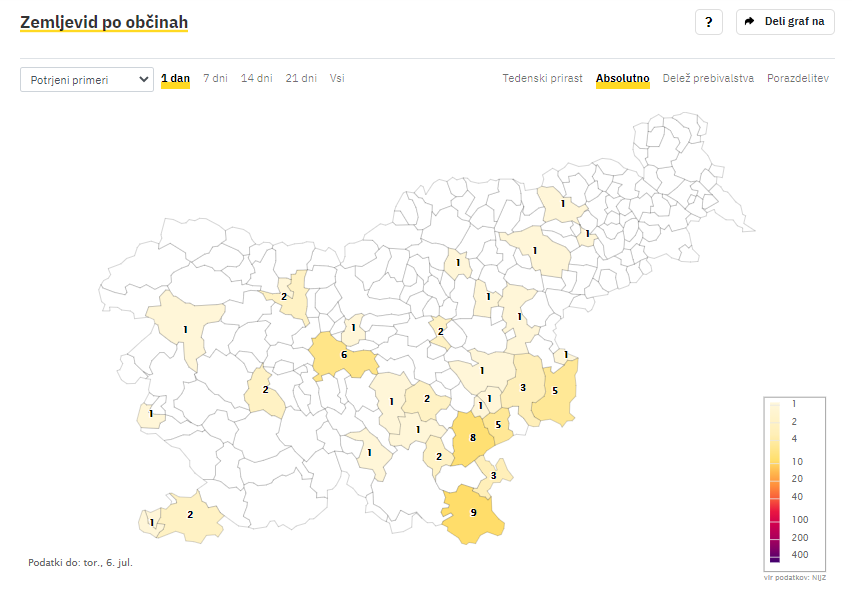852x606 pixels.
Task: Click the Zemljevid po občinah heading link
Action: 104,22
